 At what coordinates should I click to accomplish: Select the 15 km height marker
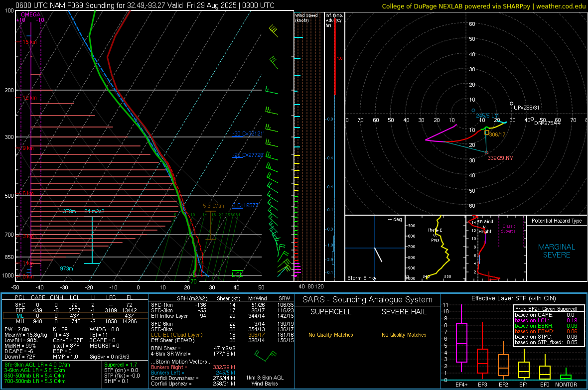(x=29, y=42)
